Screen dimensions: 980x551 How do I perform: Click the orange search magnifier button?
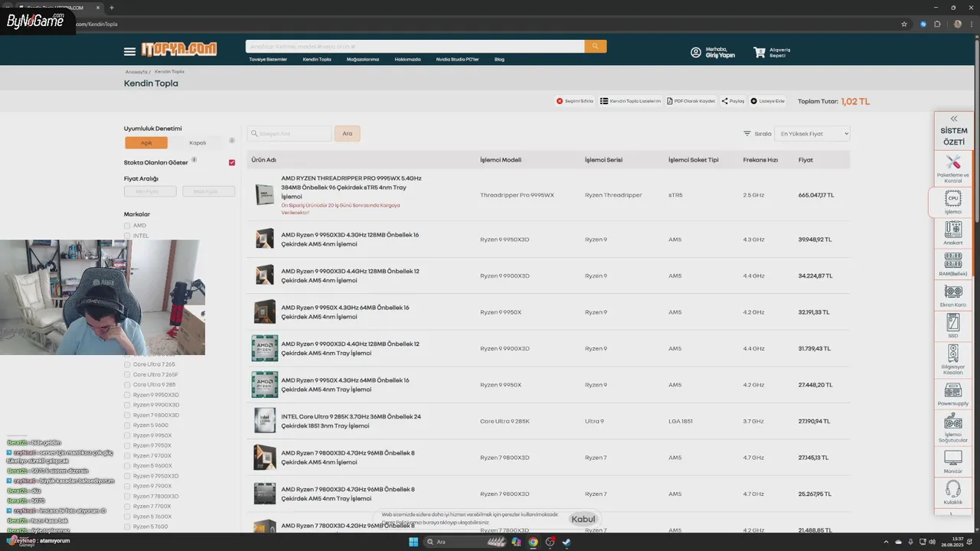[596, 47]
